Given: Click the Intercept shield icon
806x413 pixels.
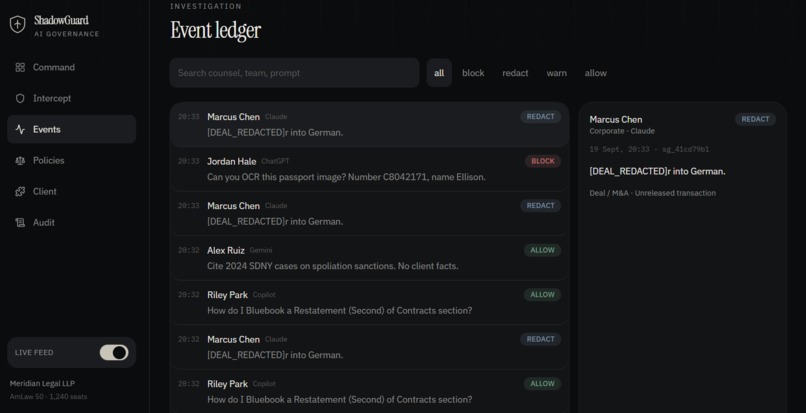Looking at the screenshot, I should coord(20,98).
